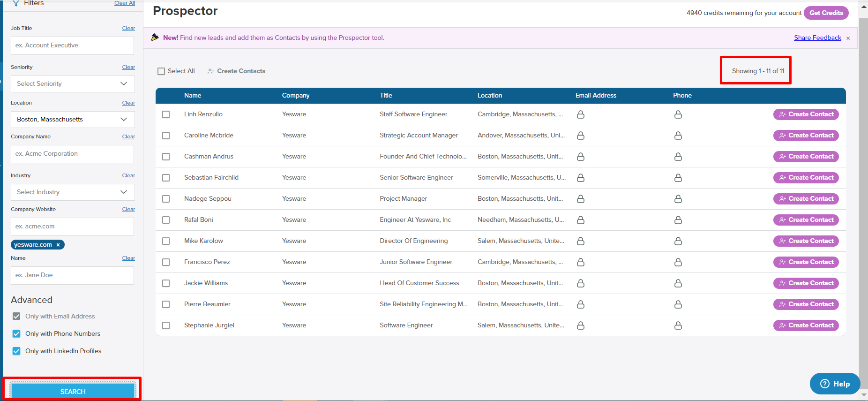Click Clear All filters link
The image size is (868, 401).
[125, 3]
